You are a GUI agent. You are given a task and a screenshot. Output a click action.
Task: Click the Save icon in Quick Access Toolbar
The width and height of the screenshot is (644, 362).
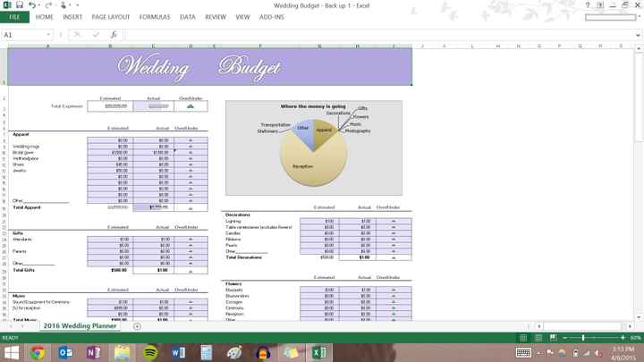click(x=20, y=5)
